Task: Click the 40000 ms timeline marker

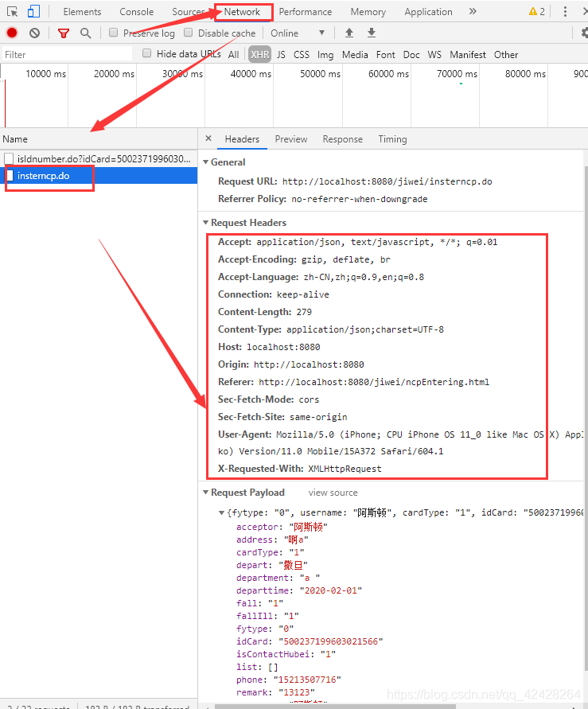Action: 251,74
